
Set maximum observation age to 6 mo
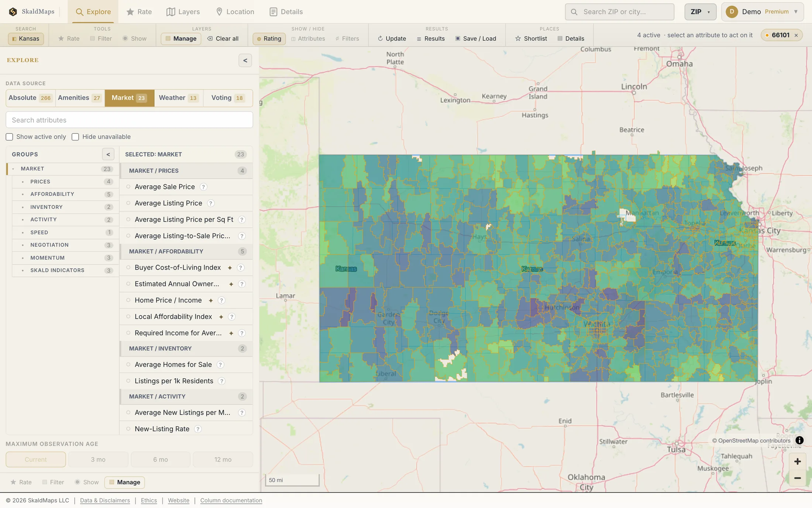tap(161, 460)
